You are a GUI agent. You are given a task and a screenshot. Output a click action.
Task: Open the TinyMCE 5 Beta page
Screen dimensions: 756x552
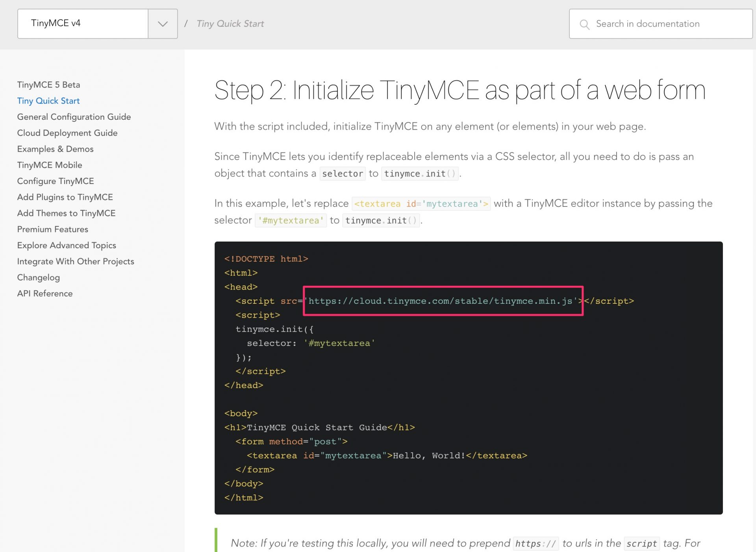(x=48, y=84)
